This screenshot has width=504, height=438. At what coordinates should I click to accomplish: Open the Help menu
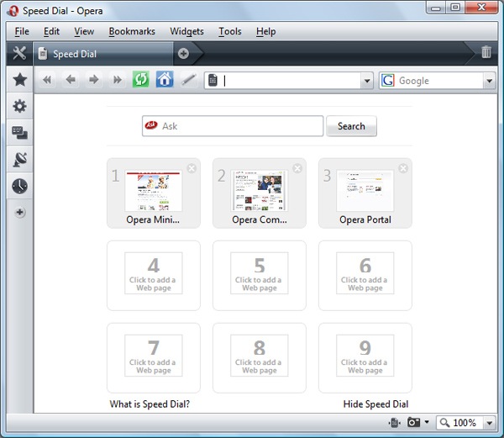pos(265,31)
